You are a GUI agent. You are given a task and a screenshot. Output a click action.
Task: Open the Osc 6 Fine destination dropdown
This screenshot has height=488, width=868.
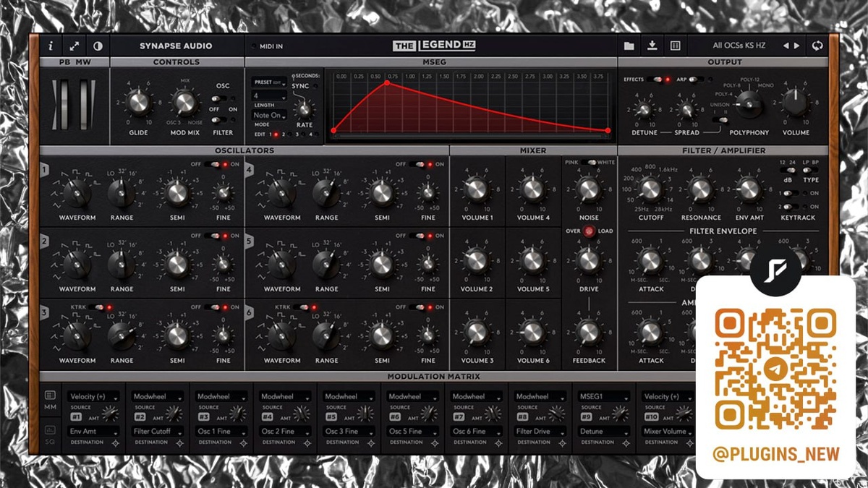pyautogui.click(x=477, y=431)
